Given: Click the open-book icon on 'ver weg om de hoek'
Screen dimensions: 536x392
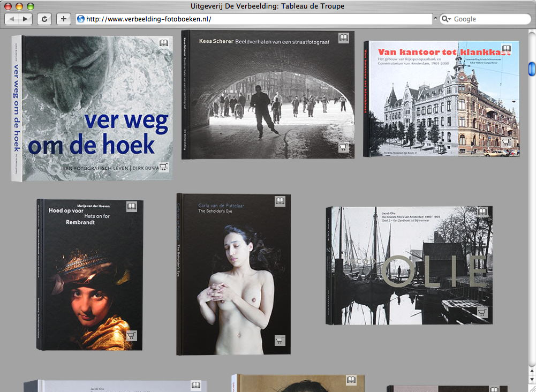Looking at the screenshot, I should (164, 43).
